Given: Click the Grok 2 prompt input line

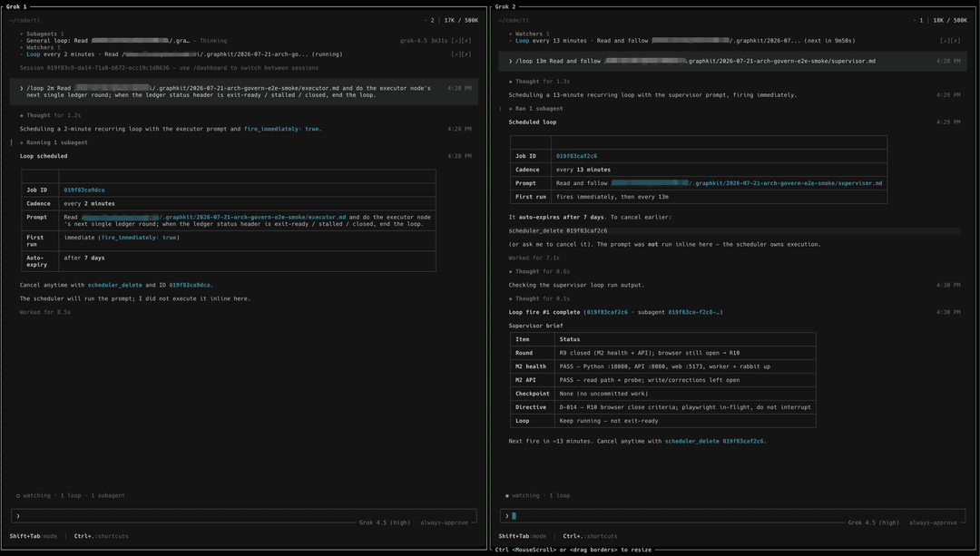Looking at the screenshot, I should 732,516.
